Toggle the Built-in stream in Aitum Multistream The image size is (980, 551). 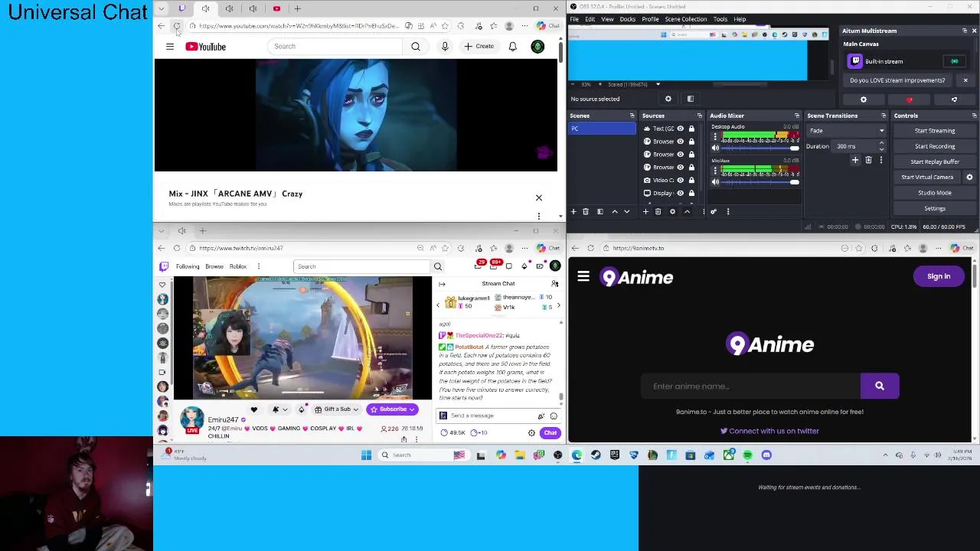tap(954, 61)
